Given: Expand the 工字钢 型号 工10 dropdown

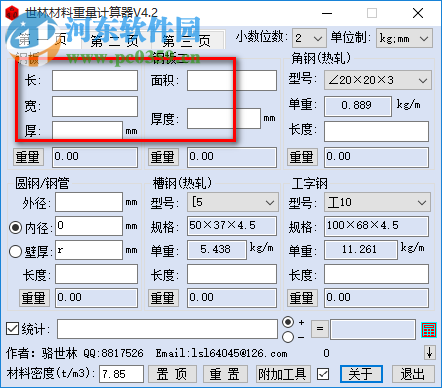Looking at the screenshot, I should pos(377,202).
